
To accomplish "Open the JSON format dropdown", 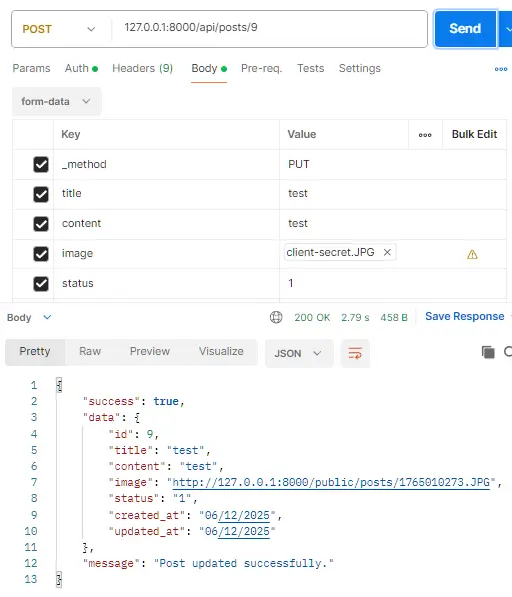I will pyautogui.click(x=299, y=353).
